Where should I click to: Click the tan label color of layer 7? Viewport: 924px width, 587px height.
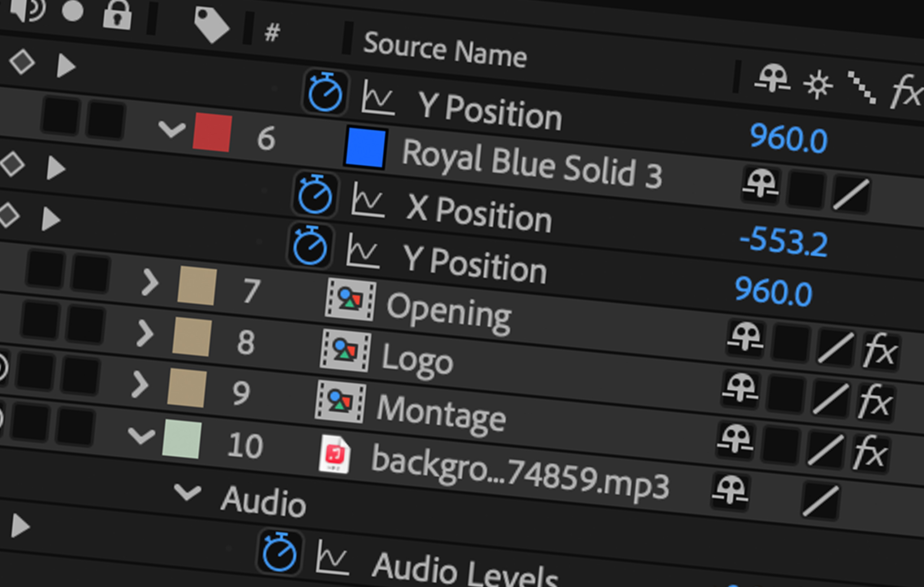click(x=197, y=286)
